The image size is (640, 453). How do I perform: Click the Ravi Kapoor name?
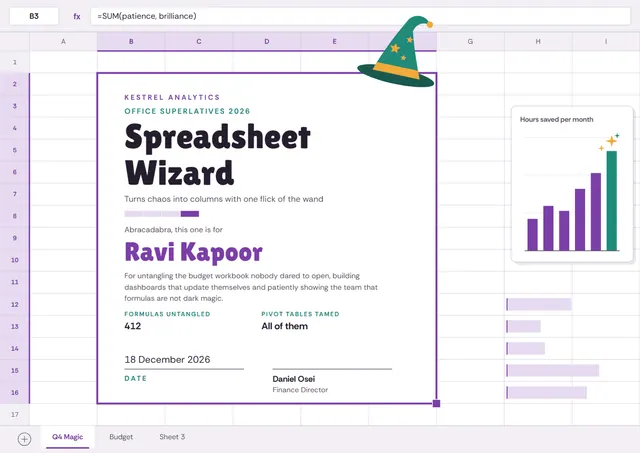tap(193, 252)
